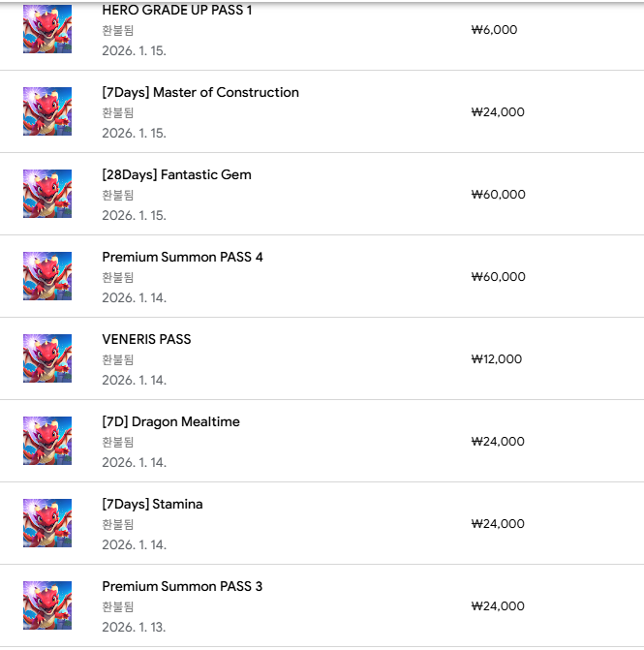Select the [7Days] Stamina purchase title
The image size is (644, 650).
point(152,505)
